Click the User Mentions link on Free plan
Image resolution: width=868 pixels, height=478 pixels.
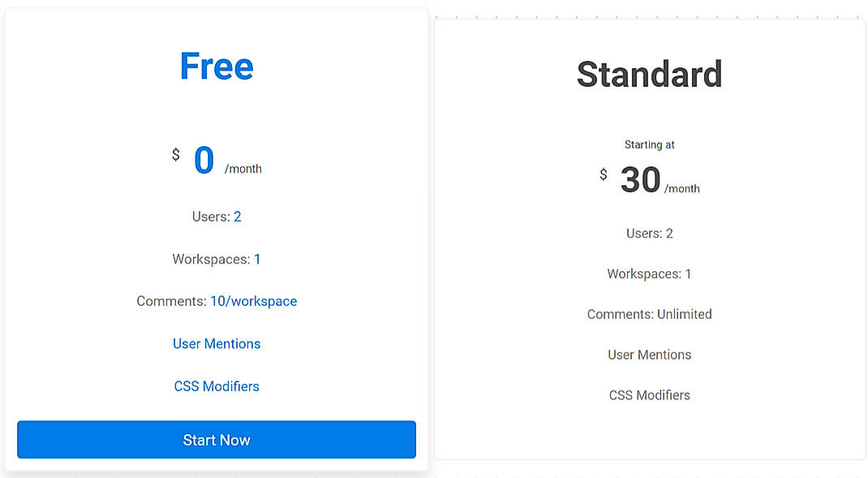click(x=216, y=343)
